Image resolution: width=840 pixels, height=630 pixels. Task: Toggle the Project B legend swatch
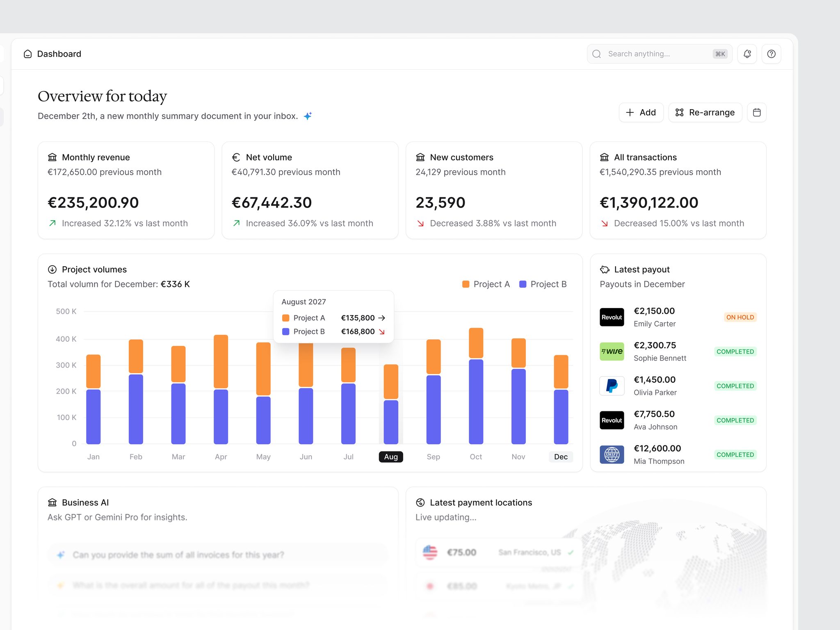coord(523,284)
